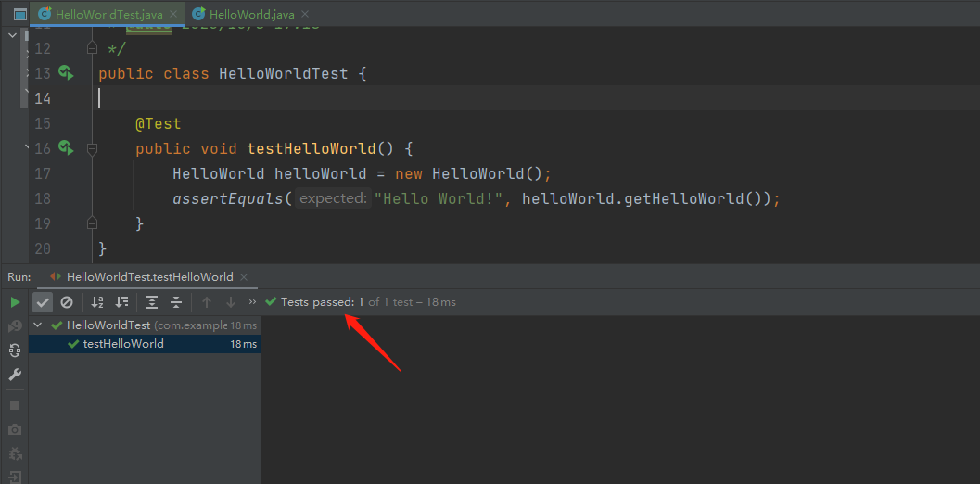
Task: Switch to HelloWorld.java editor tab
Action: point(252,14)
